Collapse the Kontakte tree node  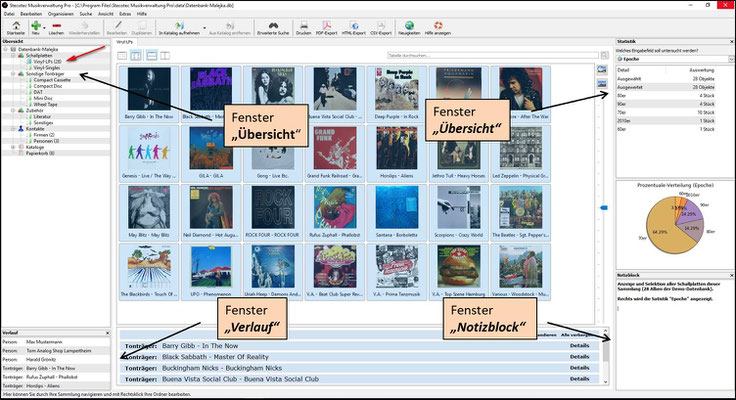coord(13,129)
